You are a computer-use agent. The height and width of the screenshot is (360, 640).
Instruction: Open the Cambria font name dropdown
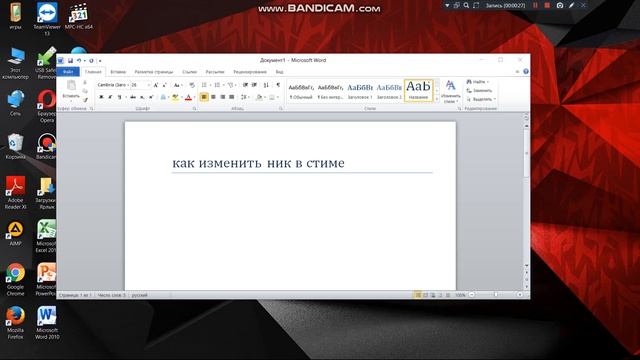[128, 85]
